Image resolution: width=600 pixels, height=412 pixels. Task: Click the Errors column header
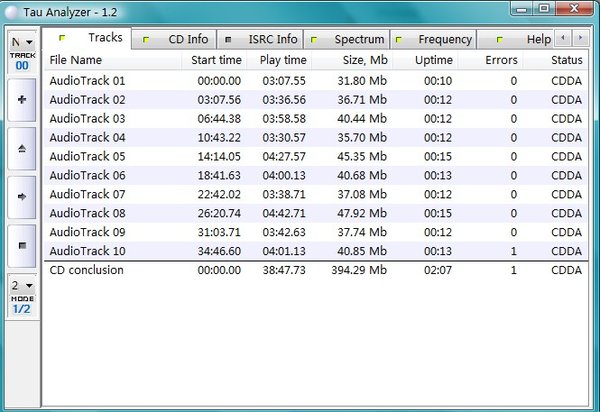tap(490, 60)
